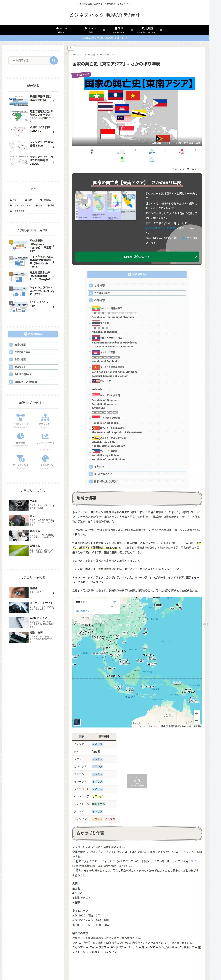The height and width of the screenshot is (980, 221).
Task: Open the 知識 navigation menu item
Action: [x=119, y=30]
